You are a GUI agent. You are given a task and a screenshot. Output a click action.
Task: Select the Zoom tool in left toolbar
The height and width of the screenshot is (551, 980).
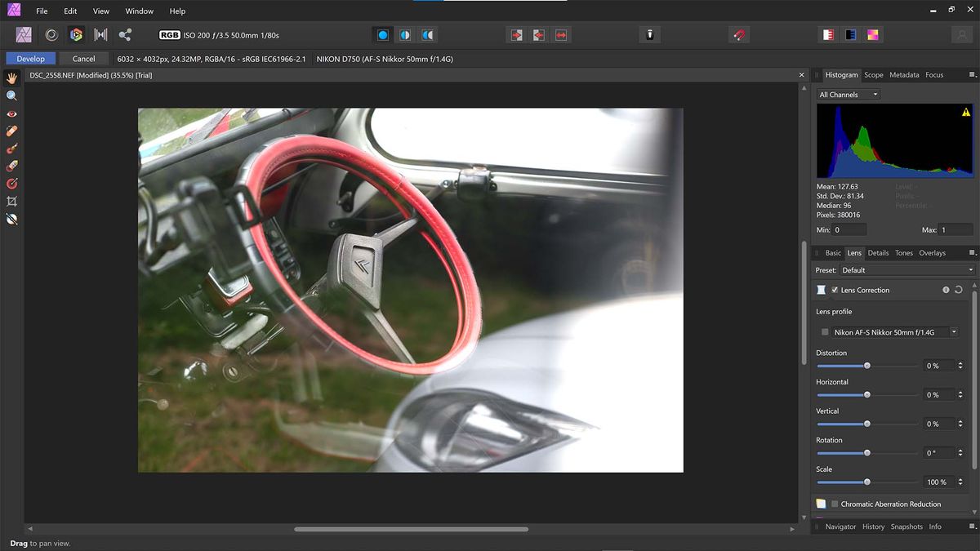point(11,96)
